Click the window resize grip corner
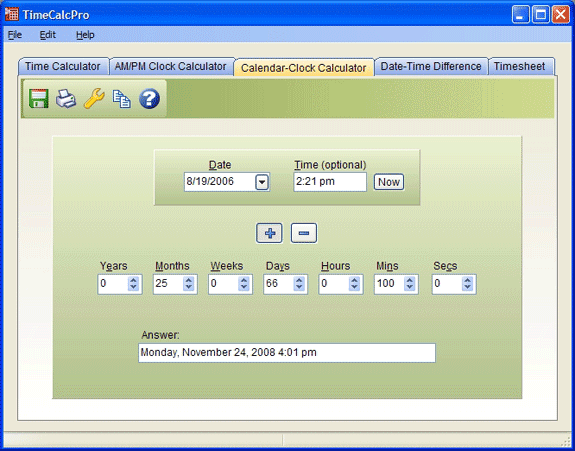The image size is (575, 451). 566,441
